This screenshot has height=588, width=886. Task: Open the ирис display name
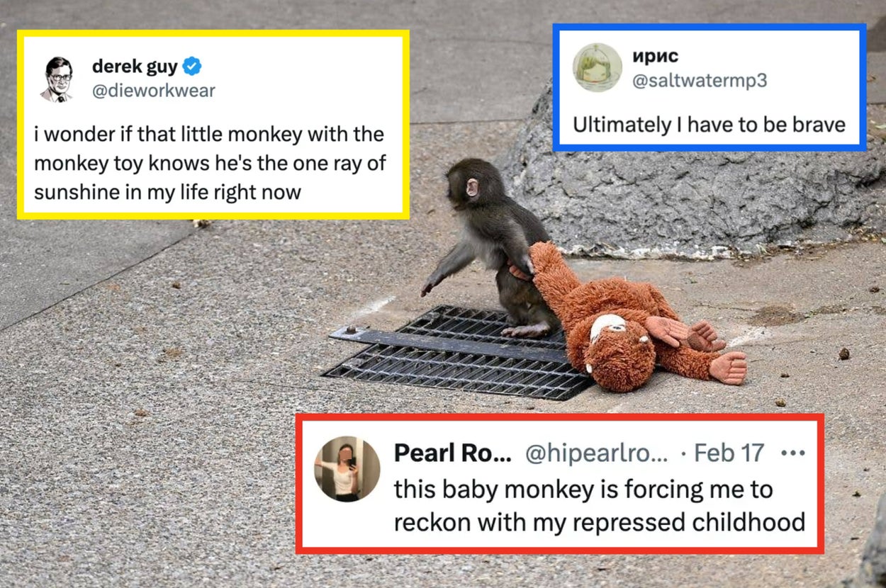[x=655, y=57]
